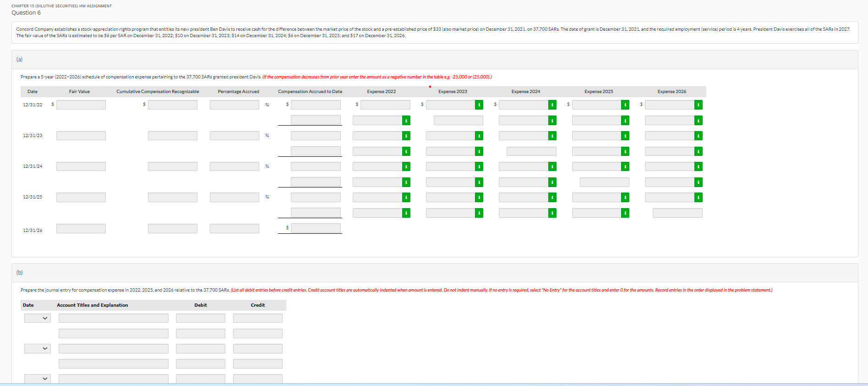868x386 pixels.
Task: Click Expense 2026 info icon just below 12/31/24 row
Action: [x=699, y=182]
